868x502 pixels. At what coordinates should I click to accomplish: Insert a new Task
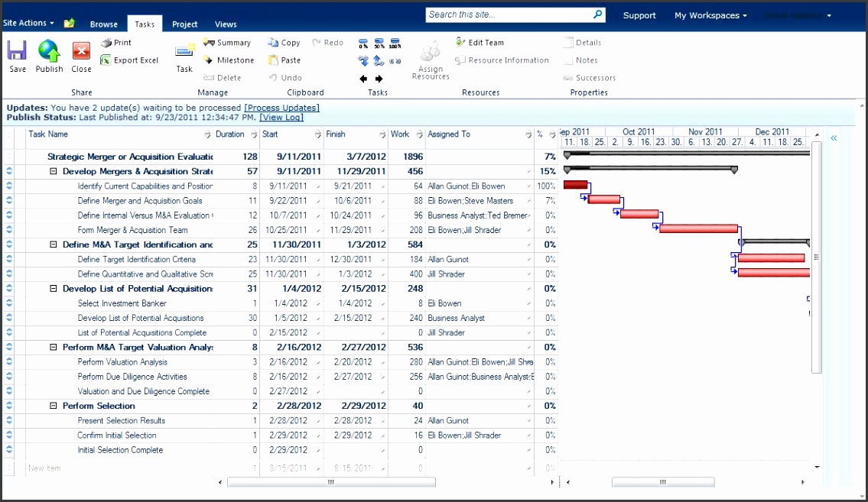(x=184, y=57)
